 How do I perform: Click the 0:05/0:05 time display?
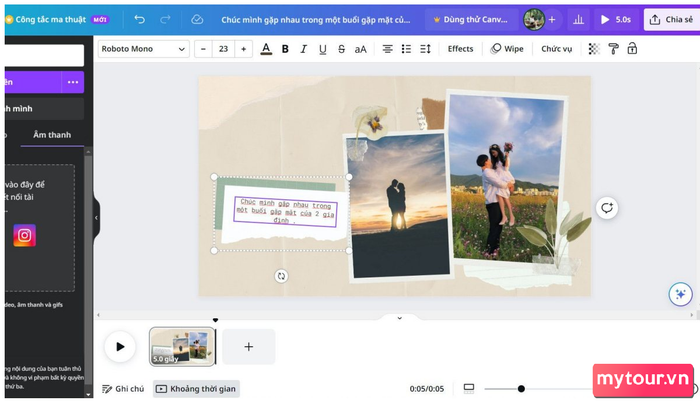click(x=427, y=389)
